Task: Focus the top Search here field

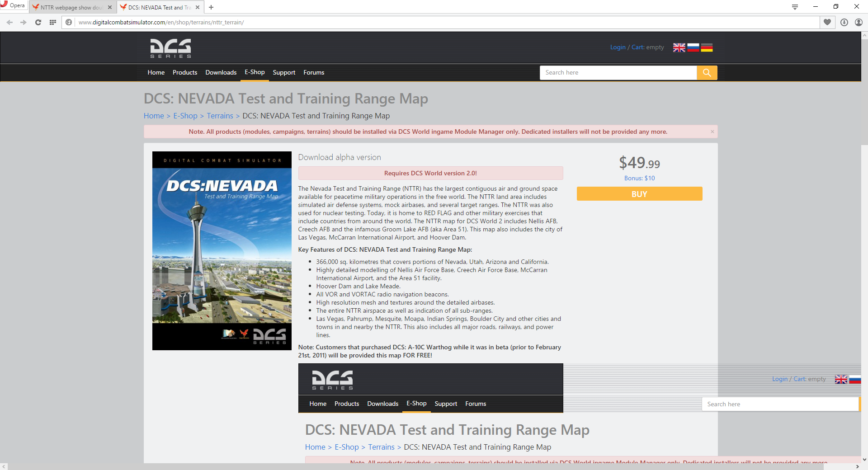Action: [x=618, y=73]
